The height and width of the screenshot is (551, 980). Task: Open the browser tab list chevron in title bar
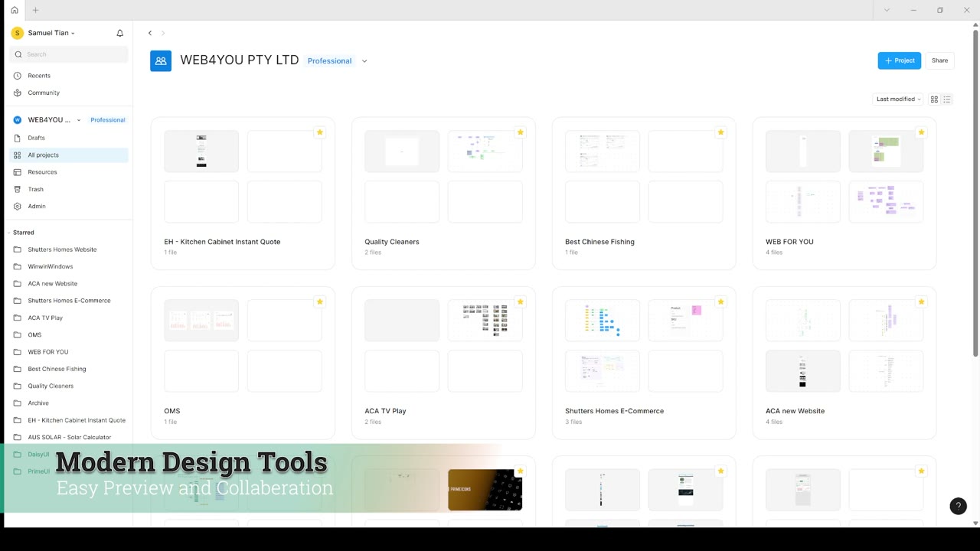click(887, 10)
